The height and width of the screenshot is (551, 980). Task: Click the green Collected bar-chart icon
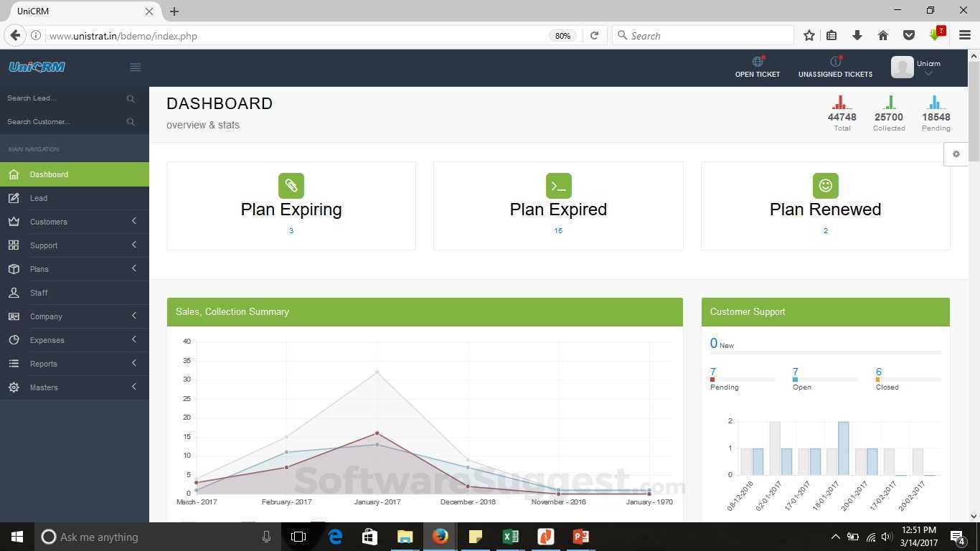889,103
